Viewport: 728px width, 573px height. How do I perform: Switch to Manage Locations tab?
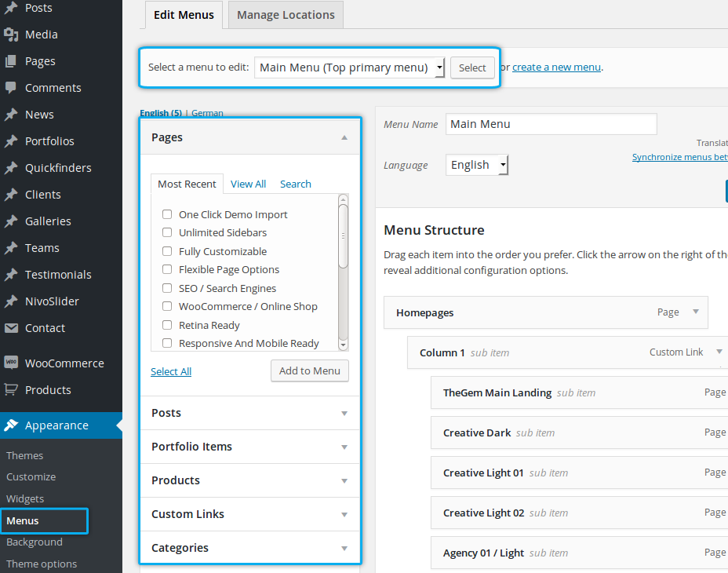click(286, 15)
